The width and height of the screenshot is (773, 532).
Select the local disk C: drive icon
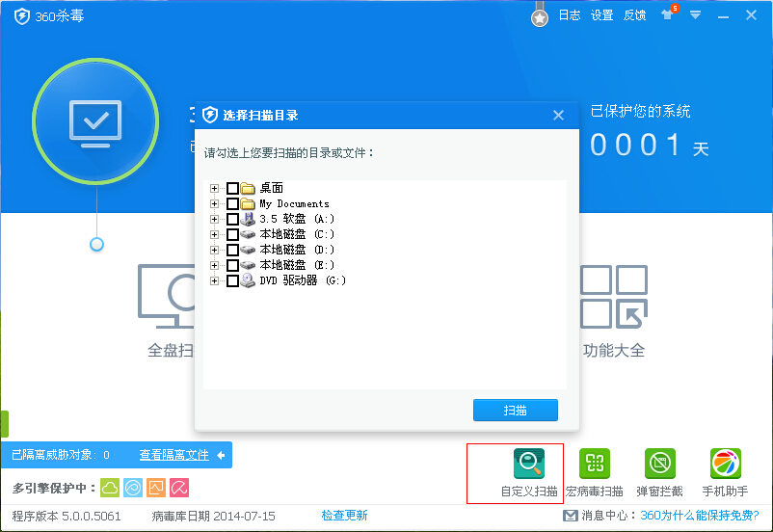(x=248, y=234)
